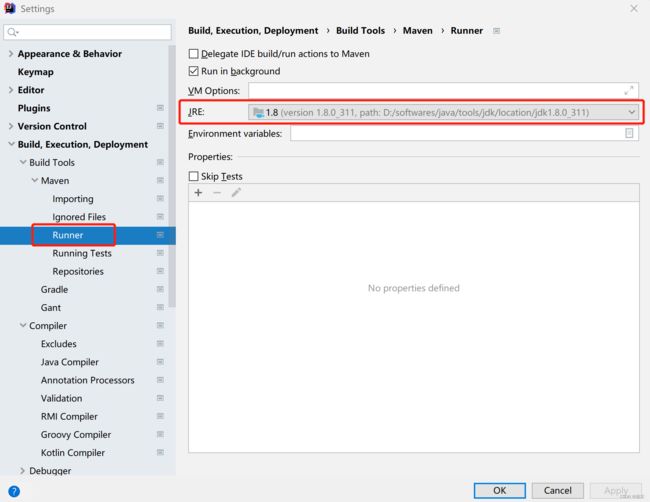The image size is (650, 502).
Task: Click the Cancel button
Action: [558, 490]
